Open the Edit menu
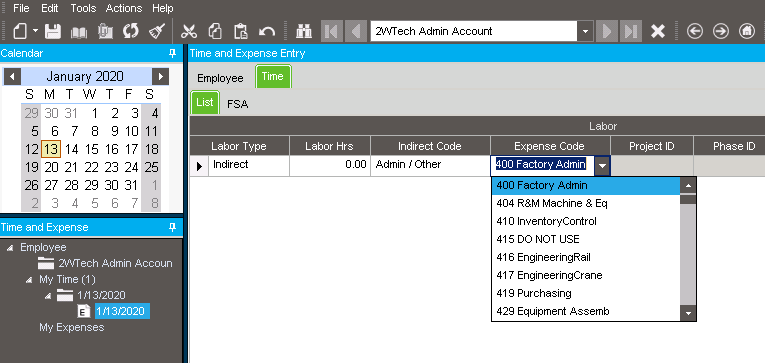Viewport: 765px width, 363px height. (x=49, y=8)
